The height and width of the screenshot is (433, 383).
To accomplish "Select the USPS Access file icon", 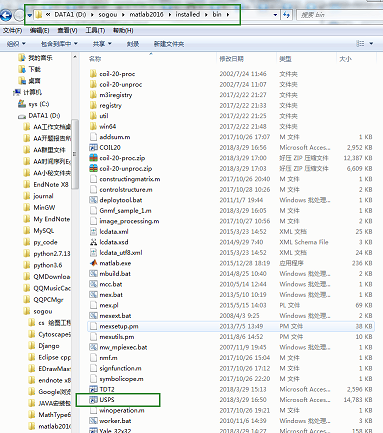I will (x=93, y=399).
